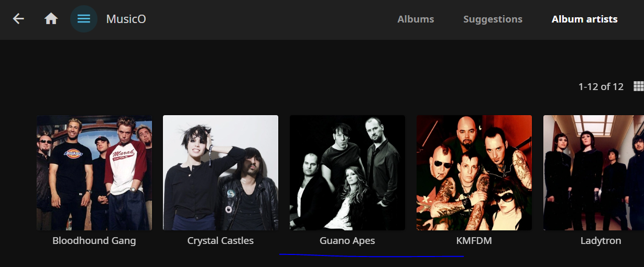Click the KMFDM name label

pyautogui.click(x=474, y=241)
